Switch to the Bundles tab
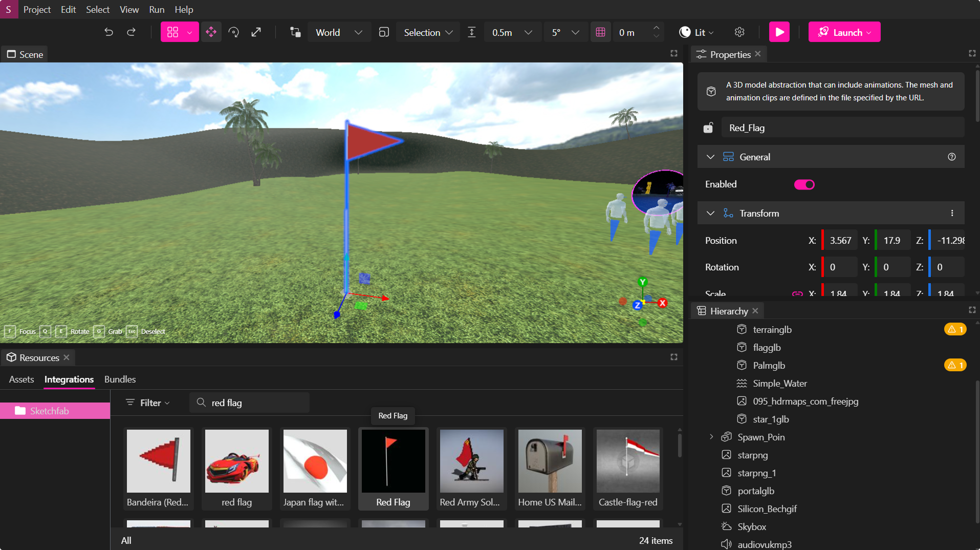The image size is (980, 550). coord(120,379)
